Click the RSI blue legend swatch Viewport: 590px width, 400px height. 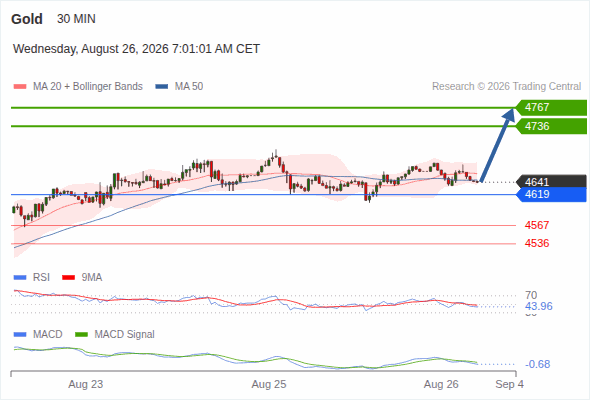[x=20, y=278]
